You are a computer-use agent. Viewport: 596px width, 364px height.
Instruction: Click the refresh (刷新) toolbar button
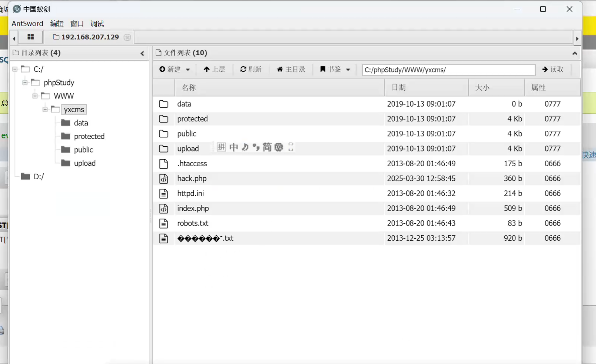pyautogui.click(x=251, y=69)
